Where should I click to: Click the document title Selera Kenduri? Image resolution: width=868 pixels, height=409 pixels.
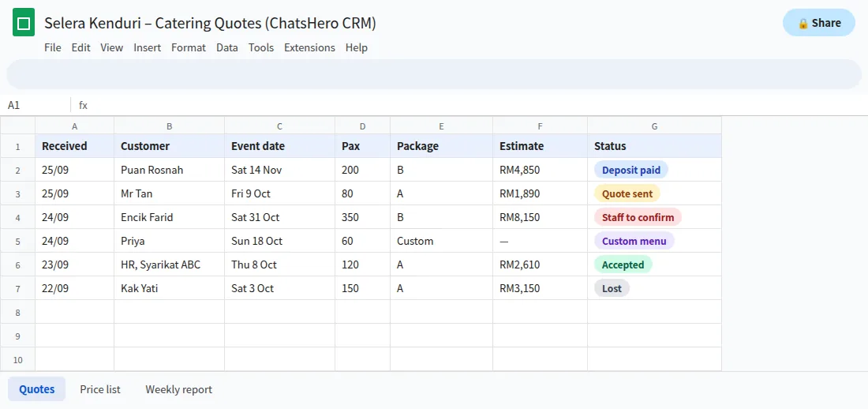coord(211,23)
